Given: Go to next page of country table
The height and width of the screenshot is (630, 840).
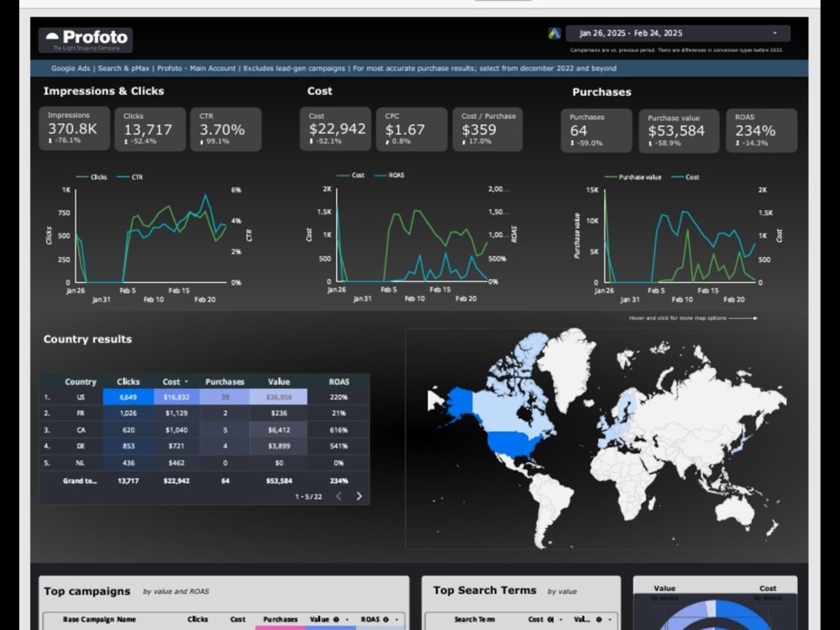Looking at the screenshot, I should point(359,496).
